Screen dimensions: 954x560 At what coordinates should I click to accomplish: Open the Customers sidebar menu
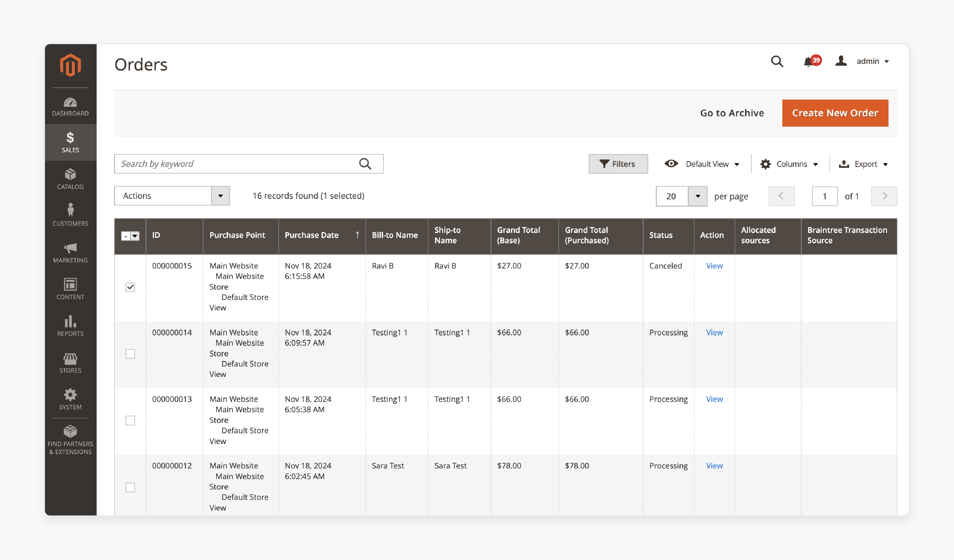click(71, 216)
